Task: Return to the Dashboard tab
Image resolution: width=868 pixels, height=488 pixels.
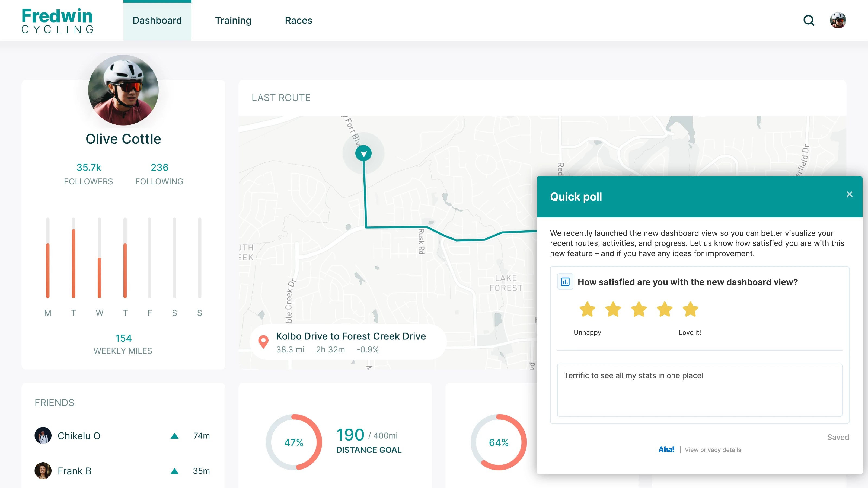Action: [157, 21]
